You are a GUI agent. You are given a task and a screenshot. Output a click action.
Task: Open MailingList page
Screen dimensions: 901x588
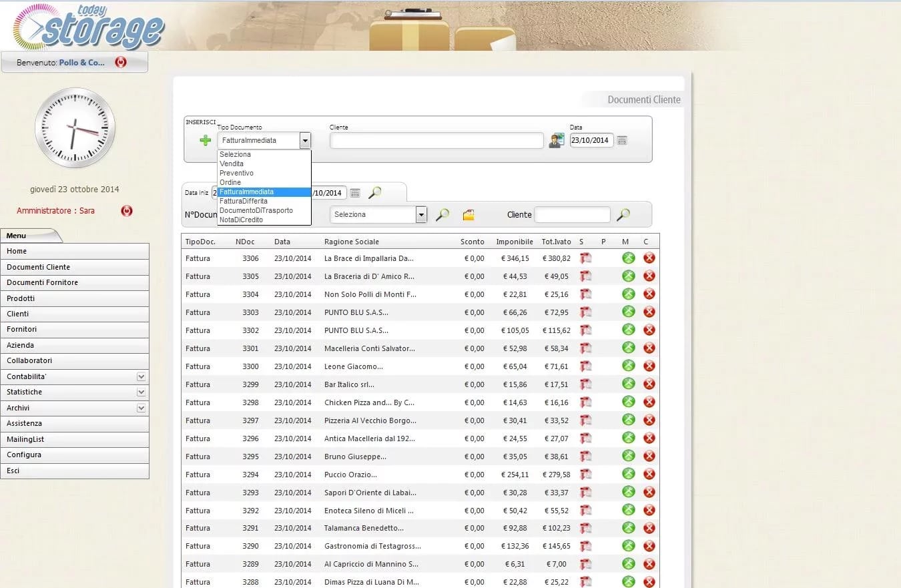75,439
